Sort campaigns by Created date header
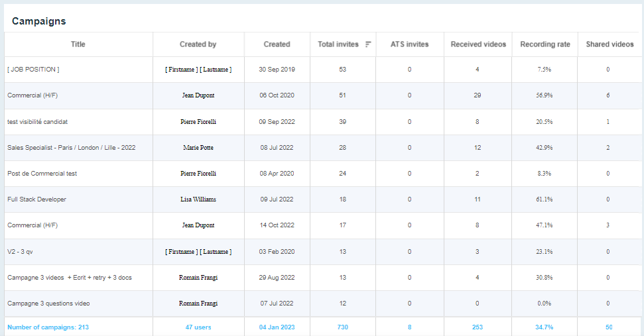 tap(277, 44)
